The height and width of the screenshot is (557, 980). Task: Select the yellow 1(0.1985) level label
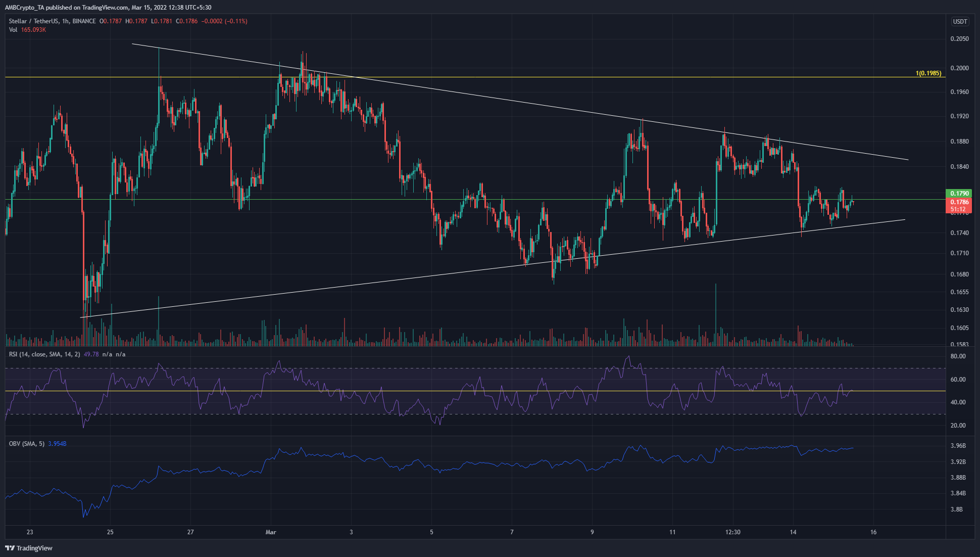[928, 73]
